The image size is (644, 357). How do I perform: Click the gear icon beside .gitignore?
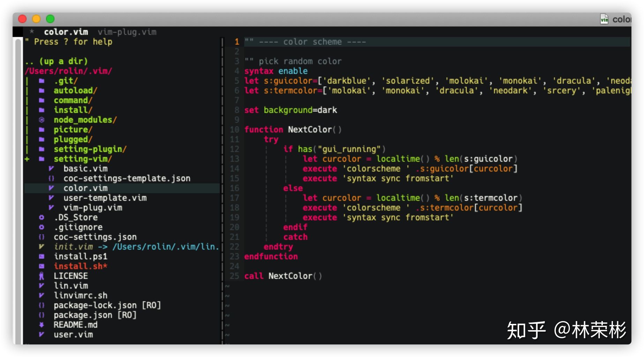pyautogui.click(x=42, y=227)
